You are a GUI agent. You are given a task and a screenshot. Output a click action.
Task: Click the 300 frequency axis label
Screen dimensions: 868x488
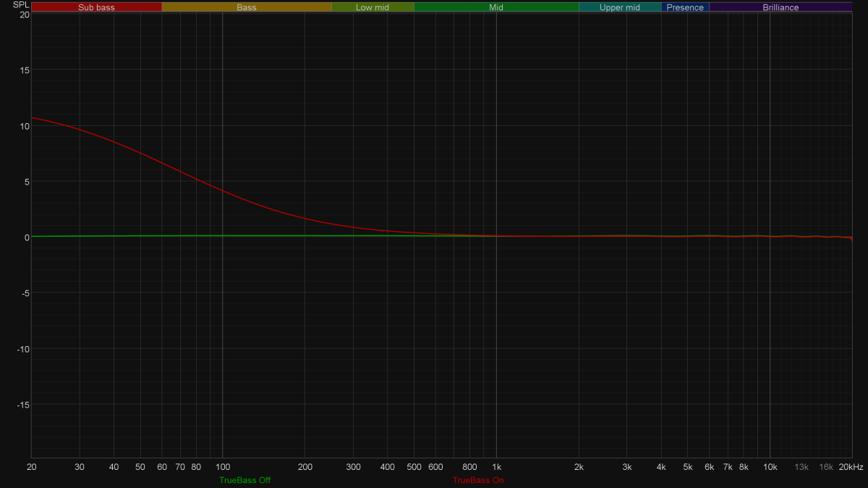[x=353, y=467]
